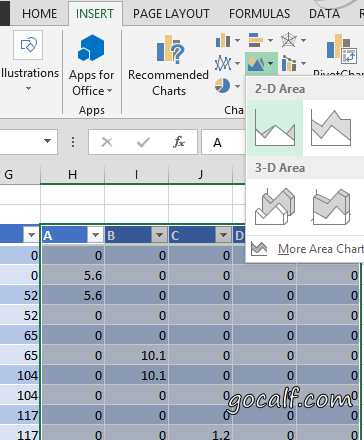Click the first 10.1 cell in column I
The height and width of the screenshot is (440, 364).
click(x=137, y=356)
